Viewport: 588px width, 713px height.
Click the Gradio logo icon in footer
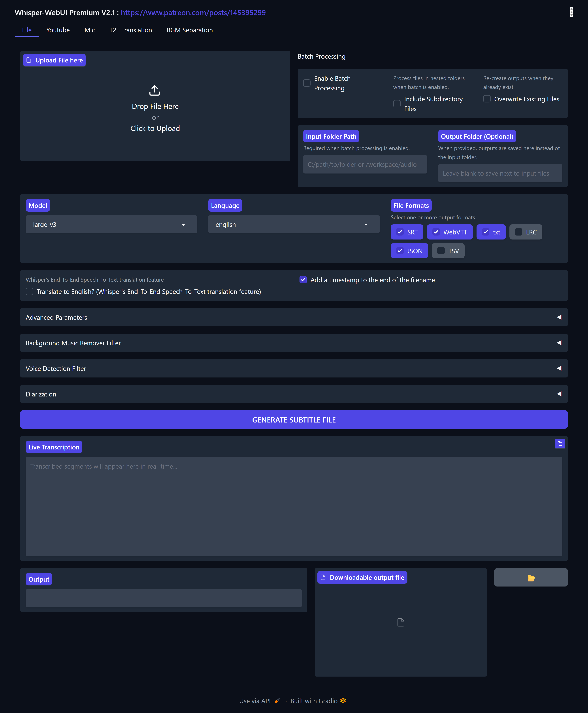coord(343,700)
